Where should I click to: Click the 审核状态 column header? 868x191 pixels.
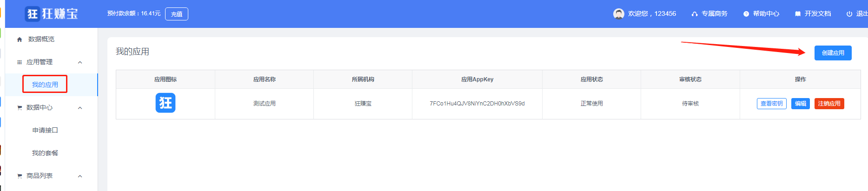click(x=690, y=79)
